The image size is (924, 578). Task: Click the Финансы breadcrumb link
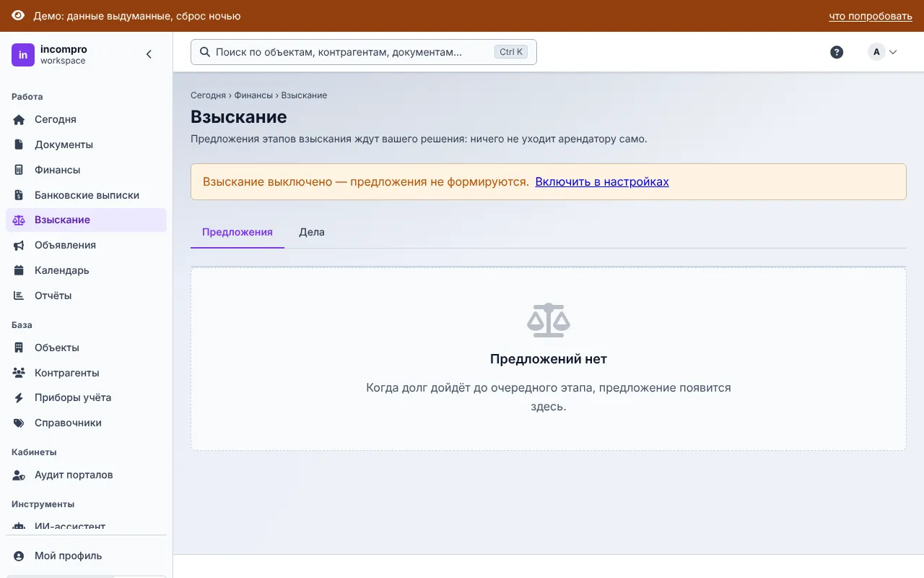(253, 95)
